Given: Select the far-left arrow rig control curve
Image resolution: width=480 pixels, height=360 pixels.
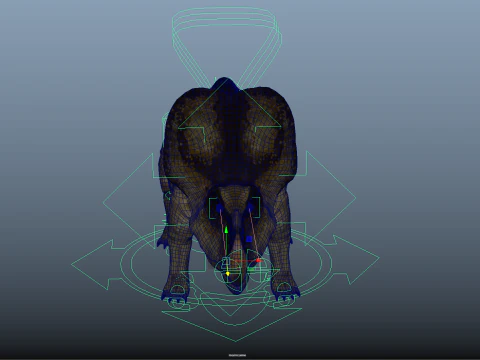Looking at the screenshot, I should pos(97,264).
